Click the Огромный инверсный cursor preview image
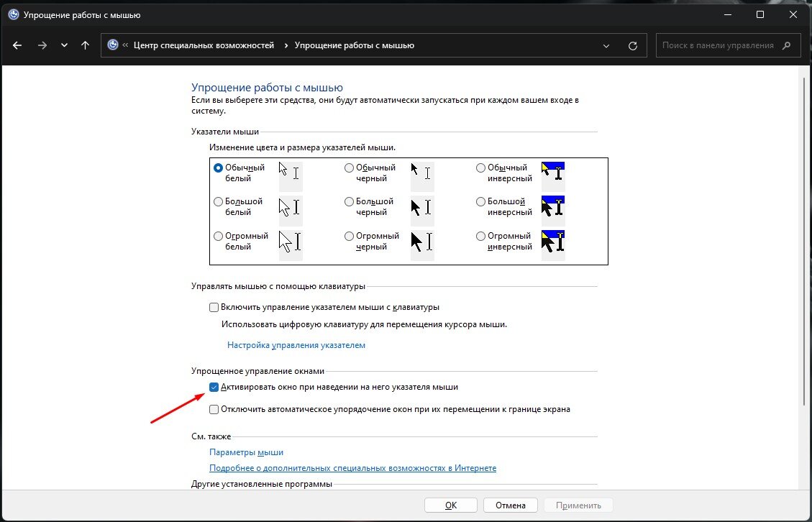This screenshot has width=812, height=522. click(x=553, y=244)
